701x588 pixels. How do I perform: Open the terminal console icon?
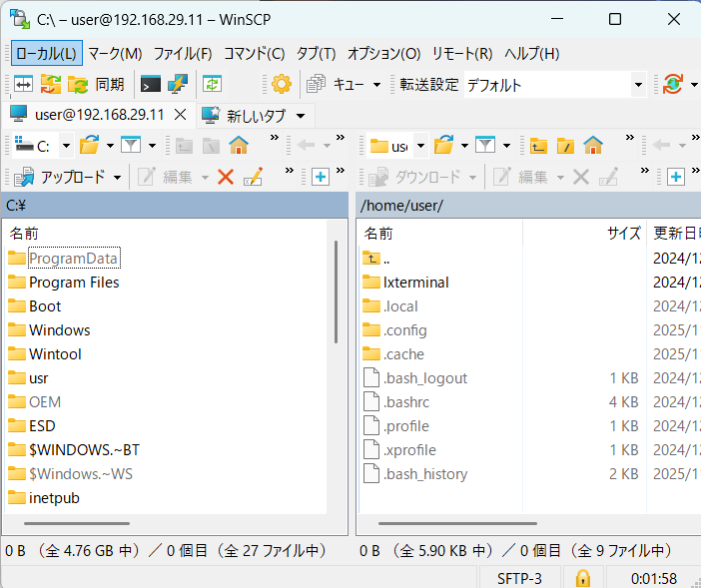coord(151,84)
